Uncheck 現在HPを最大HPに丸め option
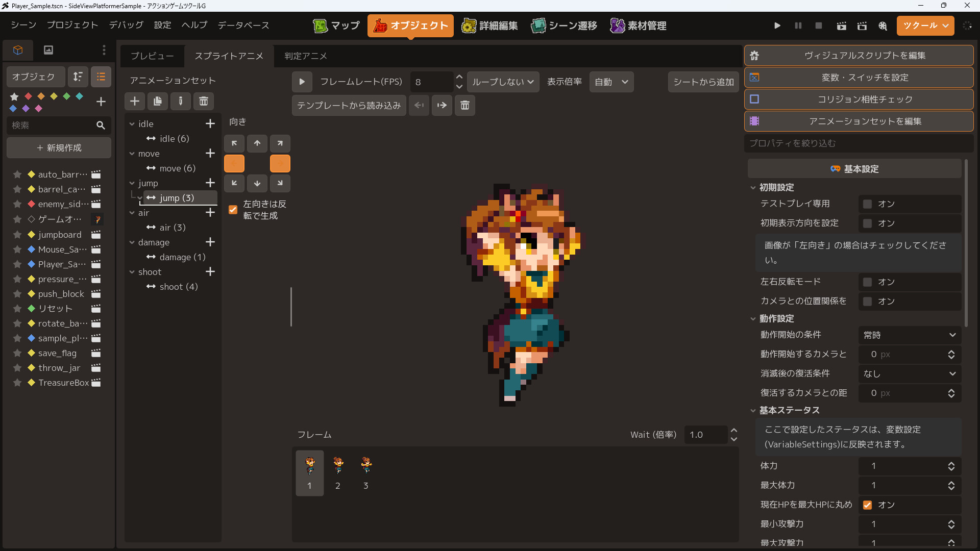This screenshot has height=551, width=980. [x=867, y=505]
